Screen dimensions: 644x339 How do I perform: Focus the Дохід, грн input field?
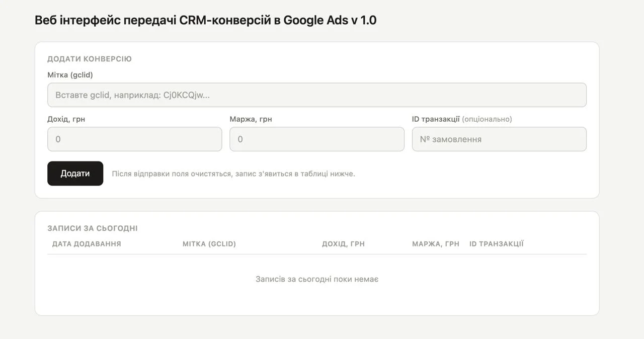[134, 139]
